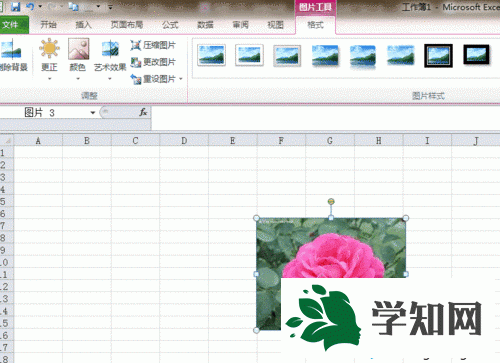This screenshot has height=363, width=500.
Task: Switch to the 视图 (View) tab
Action: [x=275, y=25]
